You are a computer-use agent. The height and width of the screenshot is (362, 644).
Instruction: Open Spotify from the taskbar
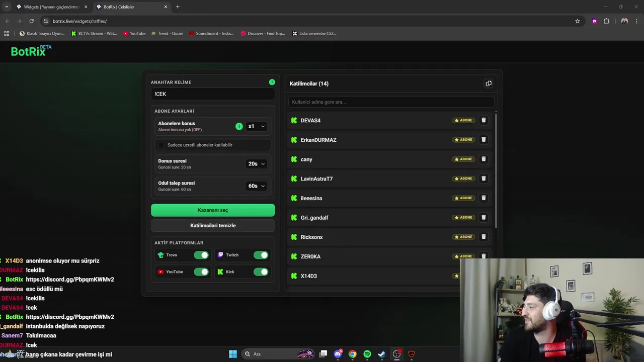point(367,354)
